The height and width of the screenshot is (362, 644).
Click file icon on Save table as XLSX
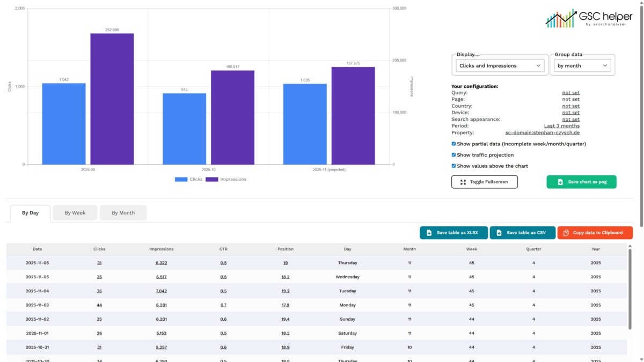tap(429, 233)
